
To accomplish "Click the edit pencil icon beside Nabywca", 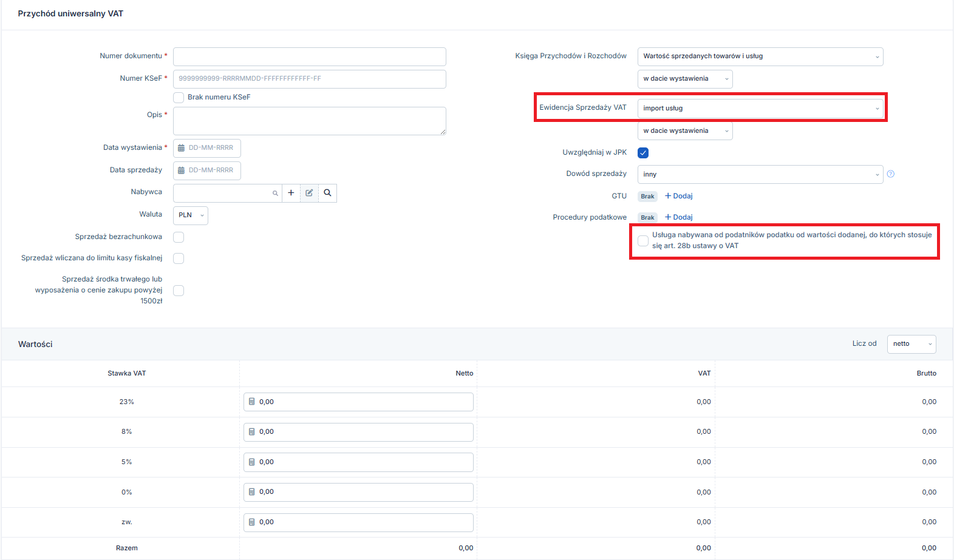I will coord(309,193).
